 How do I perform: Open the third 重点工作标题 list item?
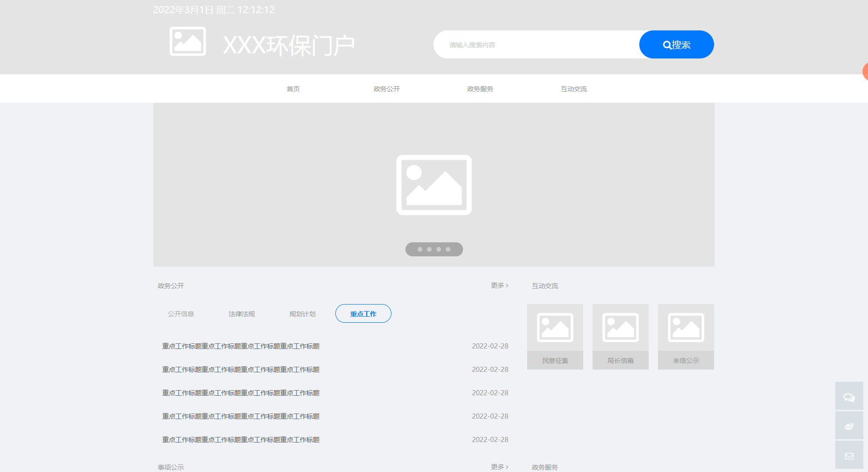tap(241, 393)
